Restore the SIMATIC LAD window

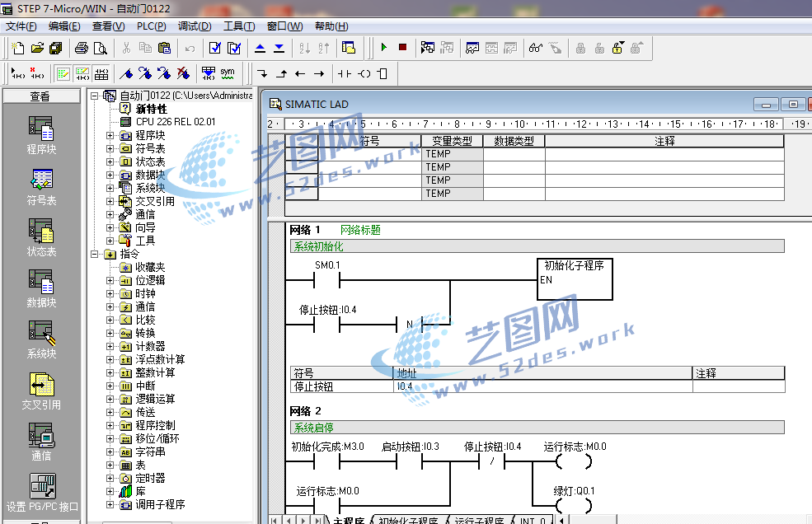[x=793, y=105]
